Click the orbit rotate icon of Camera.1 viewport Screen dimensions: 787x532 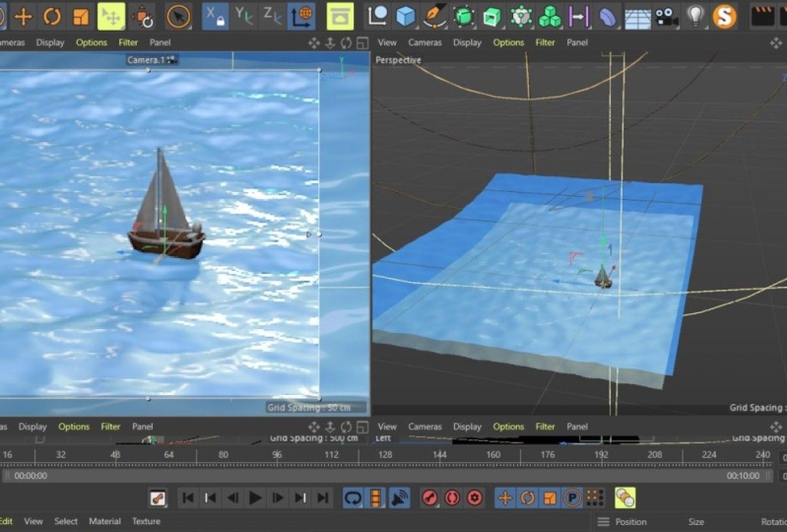coord(347,43)
